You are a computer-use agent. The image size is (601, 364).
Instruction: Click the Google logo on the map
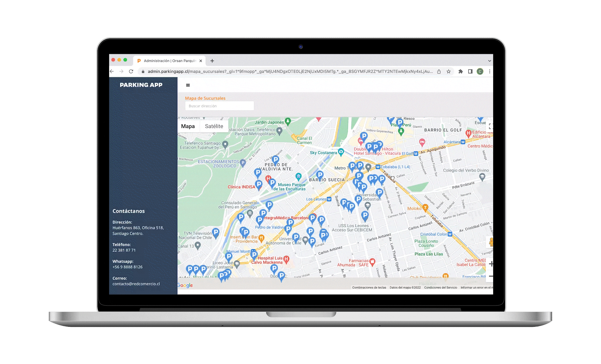coord(185,285)
